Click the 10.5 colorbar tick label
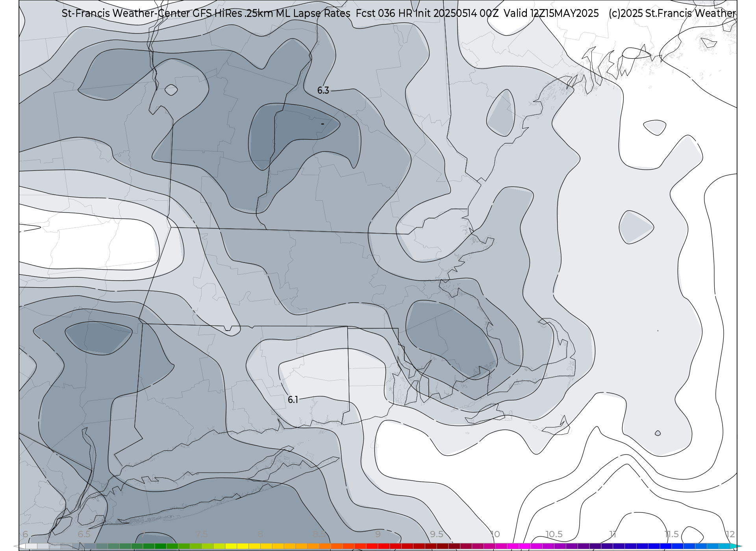Viewport: 756px width, 551px height. pos(554,534)
